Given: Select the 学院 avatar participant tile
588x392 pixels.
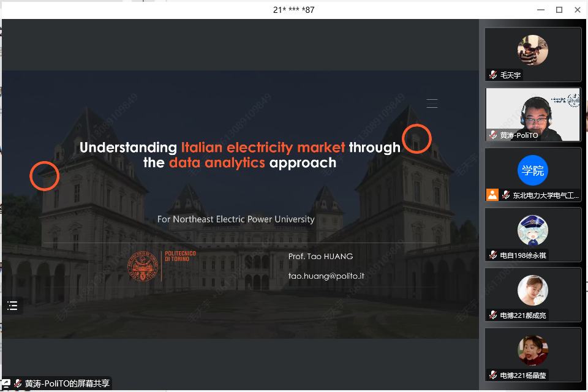Looking at the screenshot, I should click(532, 171).
